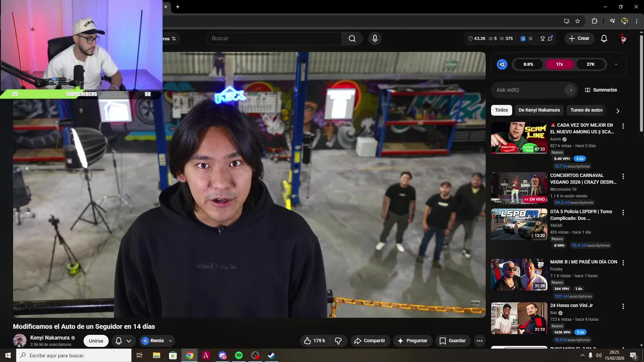Open Task View on the taskbar
This screenshot has width=644, height=362.
tap(140, 355)
